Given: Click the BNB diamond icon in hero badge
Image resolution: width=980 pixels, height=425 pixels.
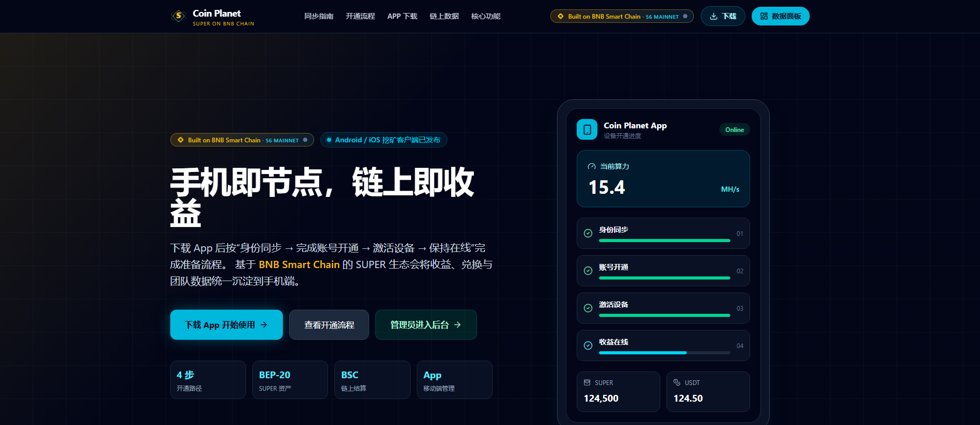Looking at the screenshot, I should point(181,140).
